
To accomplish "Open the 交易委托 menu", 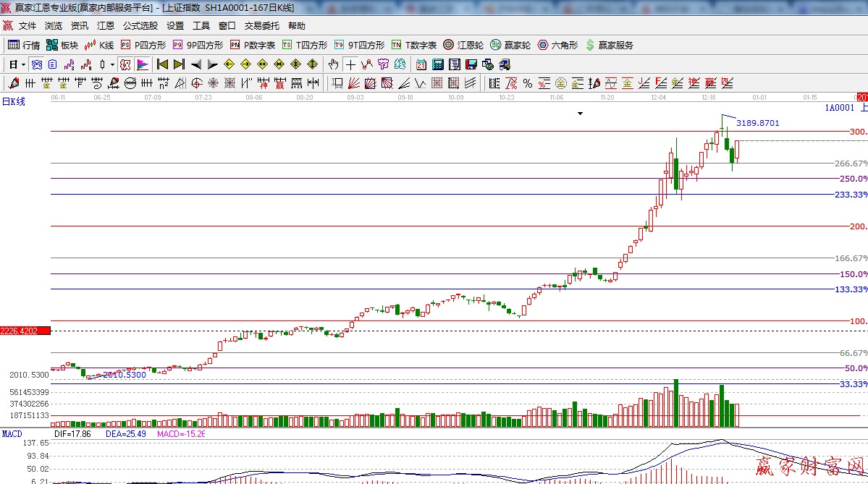I will point(261,26).
